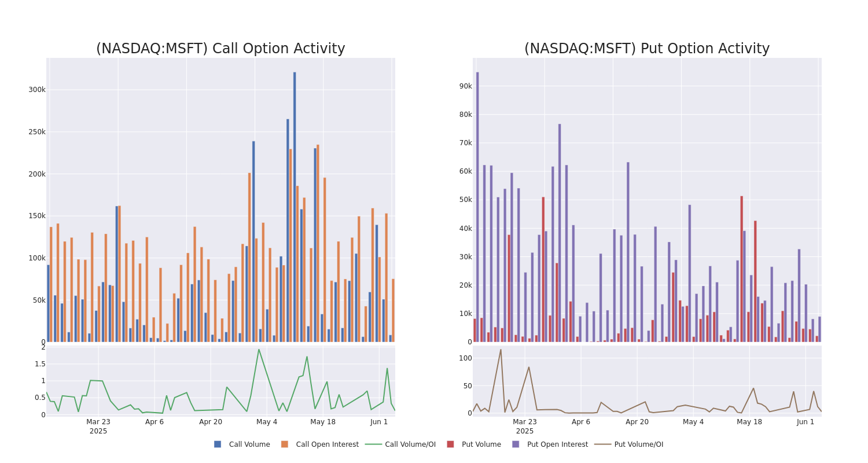868x463 pixels.
Task: Click 'May 18' date under put chart
Action: tap(749, 422)
